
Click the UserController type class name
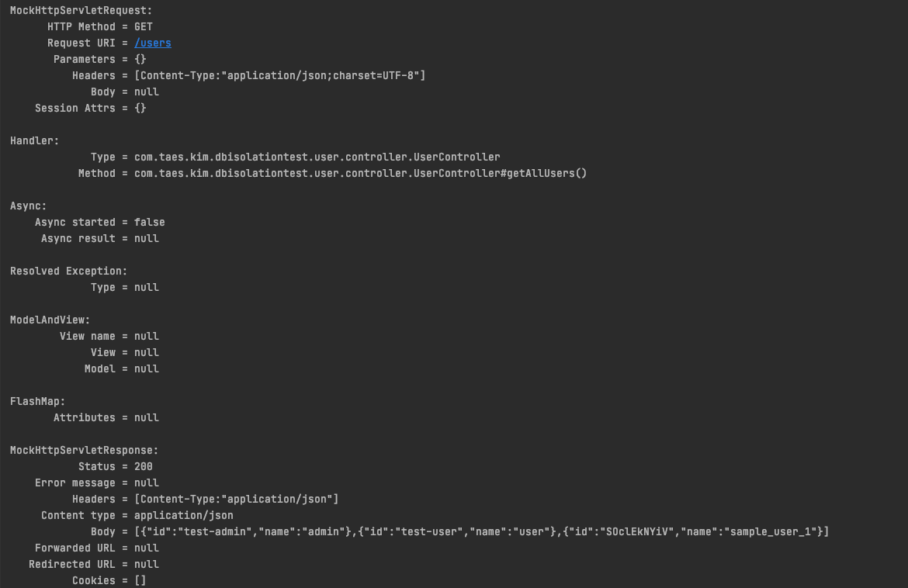317,157
